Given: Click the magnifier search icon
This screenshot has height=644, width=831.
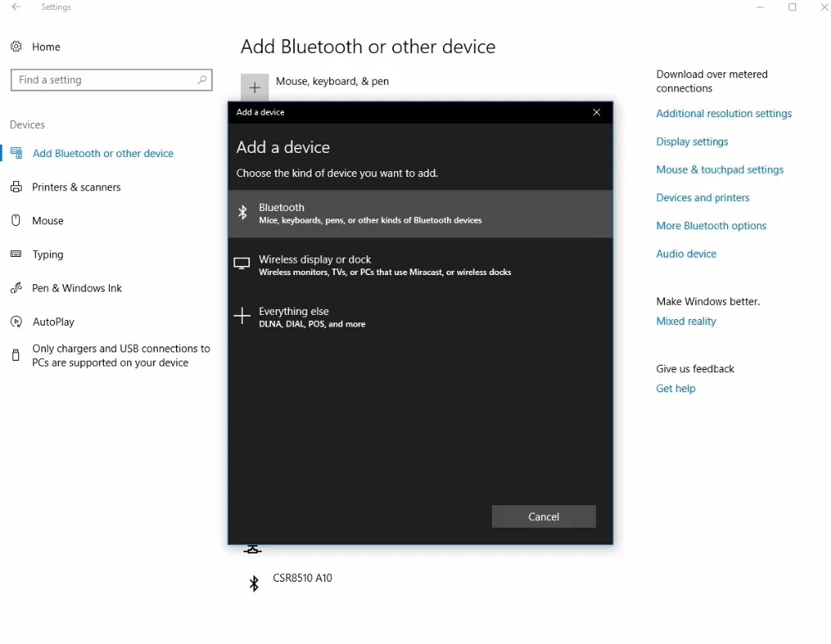Looking at the screenshot, I should click(x=202, y=80).
